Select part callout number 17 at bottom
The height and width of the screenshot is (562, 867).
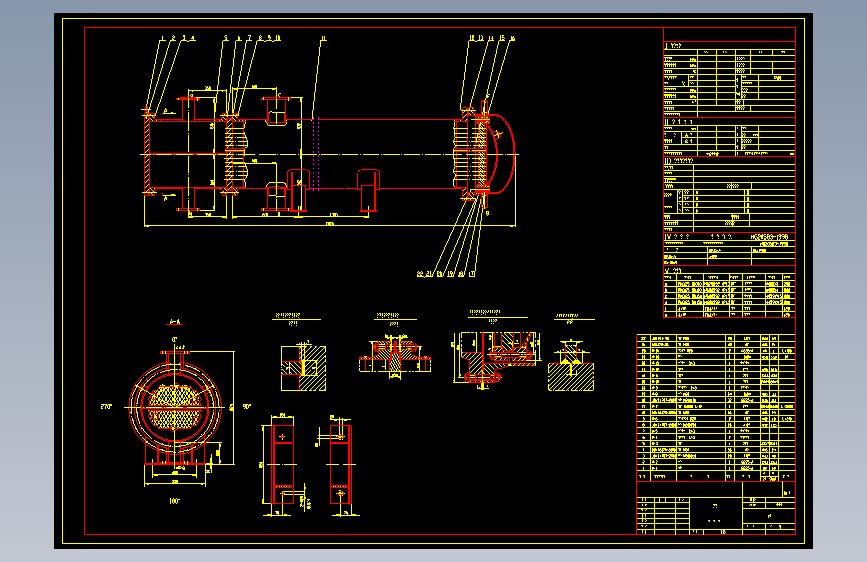pos(472,274)
